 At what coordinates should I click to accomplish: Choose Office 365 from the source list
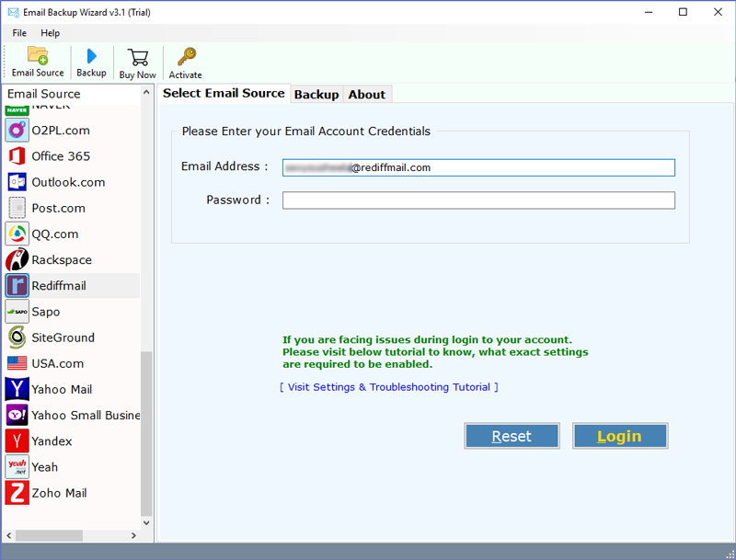coord(73,156)
